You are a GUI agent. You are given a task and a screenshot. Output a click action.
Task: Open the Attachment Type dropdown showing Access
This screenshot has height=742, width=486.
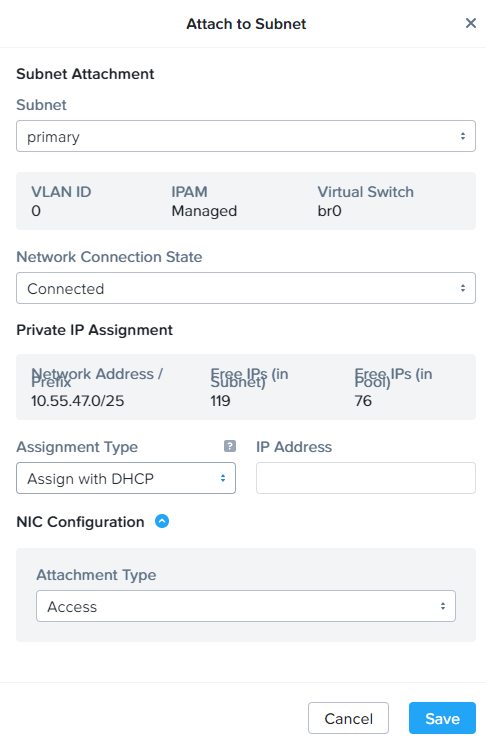(246, 606)
